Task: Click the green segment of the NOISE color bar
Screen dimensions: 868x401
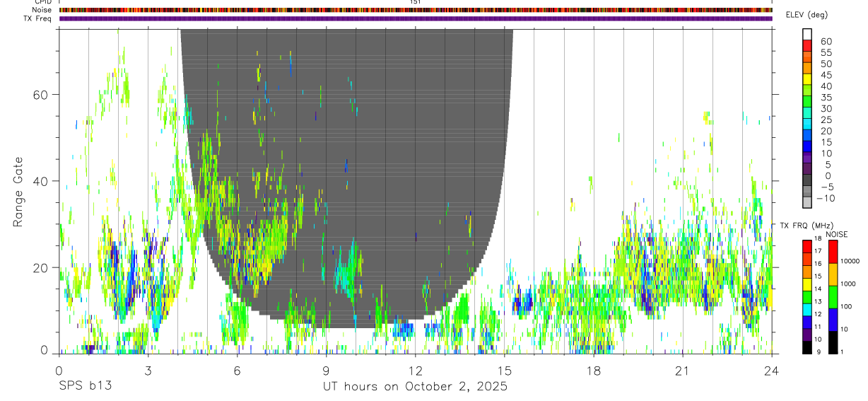Action: [x=832, y=297]
